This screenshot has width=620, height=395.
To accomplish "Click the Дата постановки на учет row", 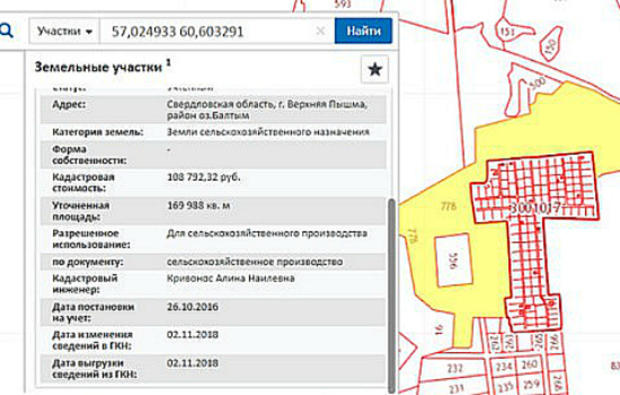I will click(x=213, y=312).
